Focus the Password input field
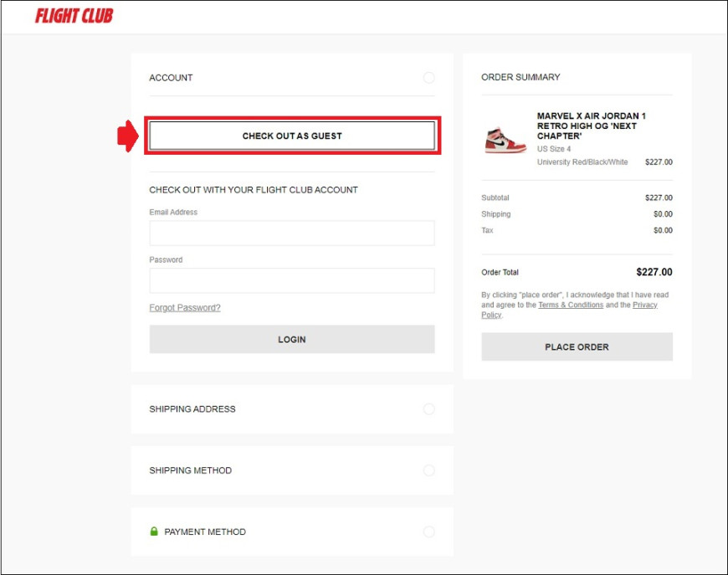This screenshot has height=575, width=728. point(292,280)
